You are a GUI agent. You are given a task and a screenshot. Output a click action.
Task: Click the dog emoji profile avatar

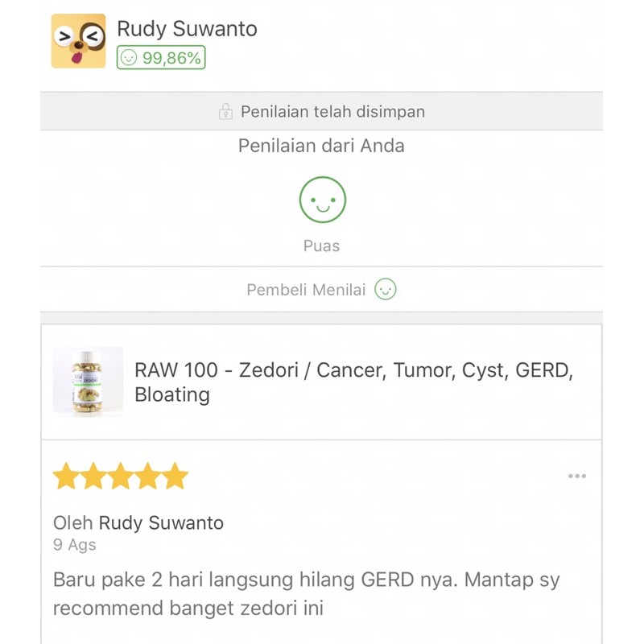(x=78, y=39)
